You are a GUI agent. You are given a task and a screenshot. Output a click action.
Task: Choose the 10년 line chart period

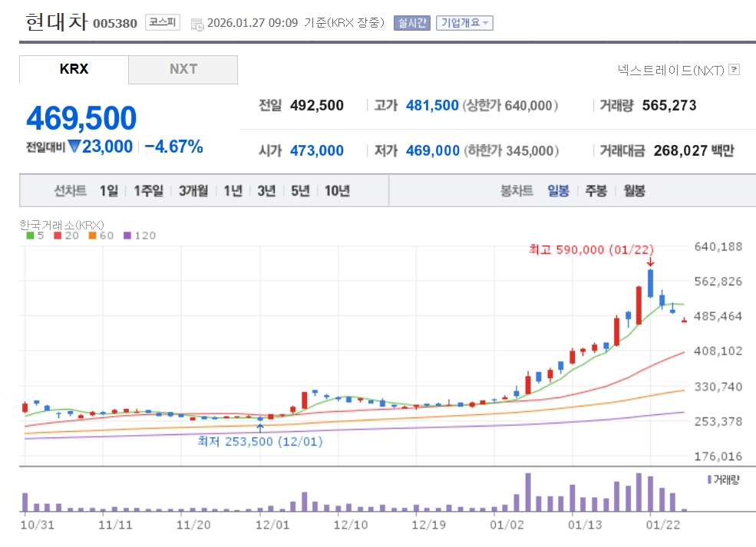point(337,191)
